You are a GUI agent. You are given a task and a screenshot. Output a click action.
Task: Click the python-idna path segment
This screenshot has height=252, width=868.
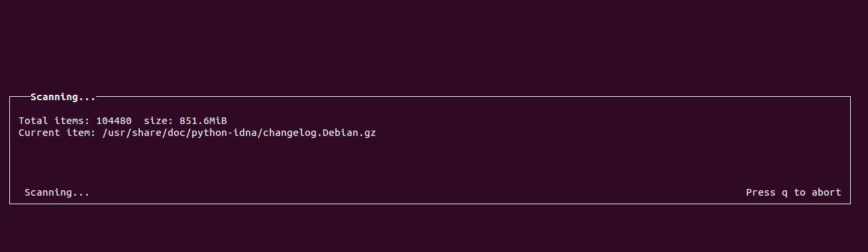pyautogui.click(x=224, y=133)
